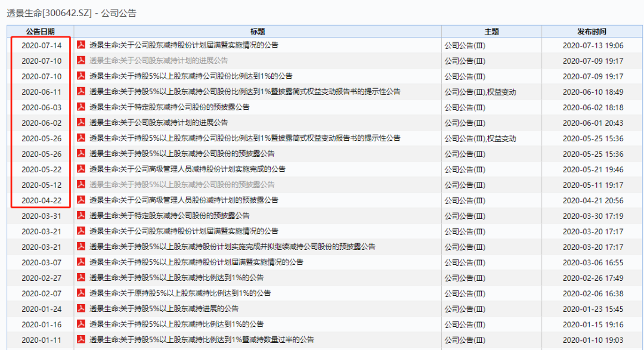The image size is (644, 350).
Task: Open 2020-06-03 特定股东减持预披露公告 title
Action: click(169, 107)
